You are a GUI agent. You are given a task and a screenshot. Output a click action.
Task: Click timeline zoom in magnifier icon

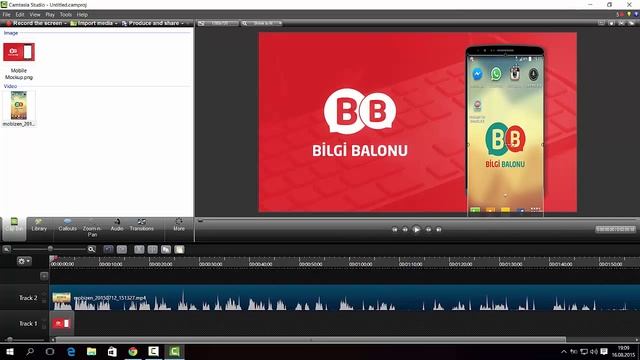click(x=91, y=249)
